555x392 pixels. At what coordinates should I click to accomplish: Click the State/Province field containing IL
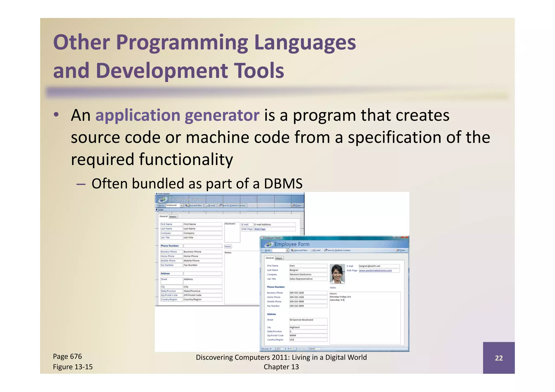(x=308, y=331)
